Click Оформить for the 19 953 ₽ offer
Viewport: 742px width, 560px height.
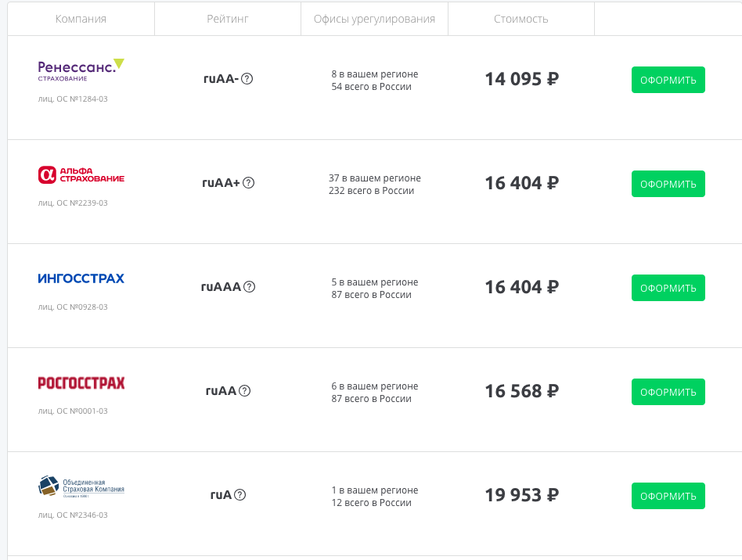coord(668,496)
